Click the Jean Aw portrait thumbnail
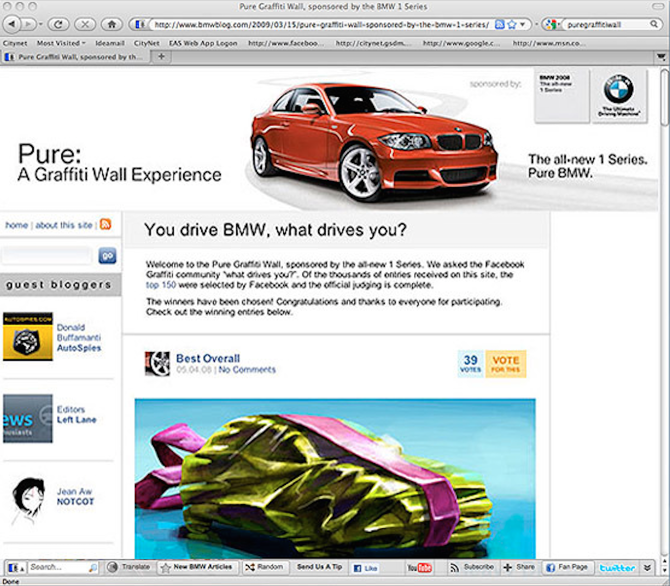This screenshot has width=670, height=586. click(x=28, y=500)
